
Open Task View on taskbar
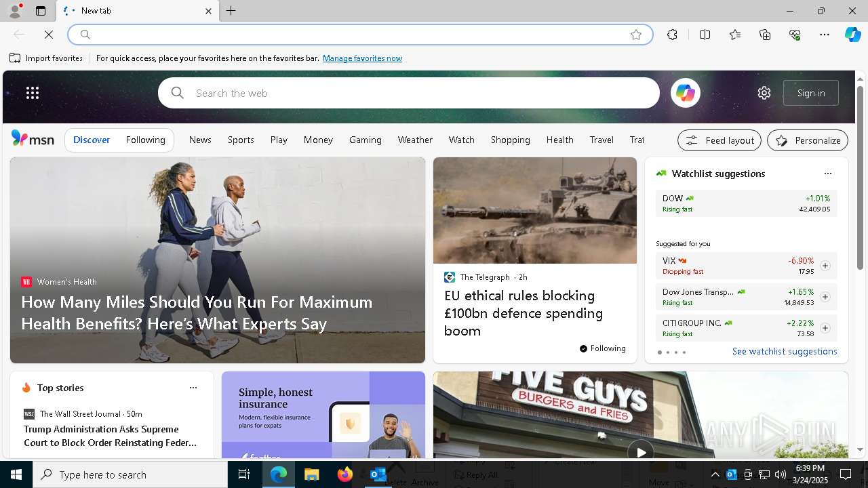pyautogui.click(x=244, y=474)
